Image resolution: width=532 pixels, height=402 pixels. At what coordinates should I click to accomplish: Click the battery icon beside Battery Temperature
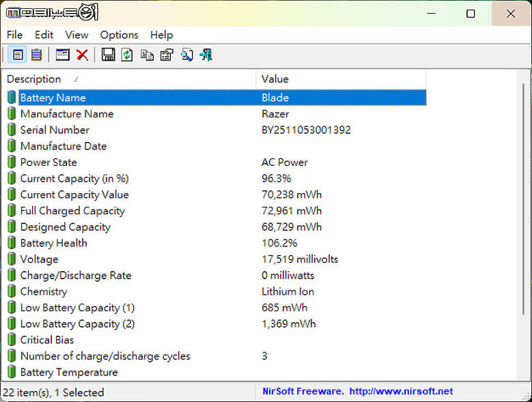[x=12, y=372]
